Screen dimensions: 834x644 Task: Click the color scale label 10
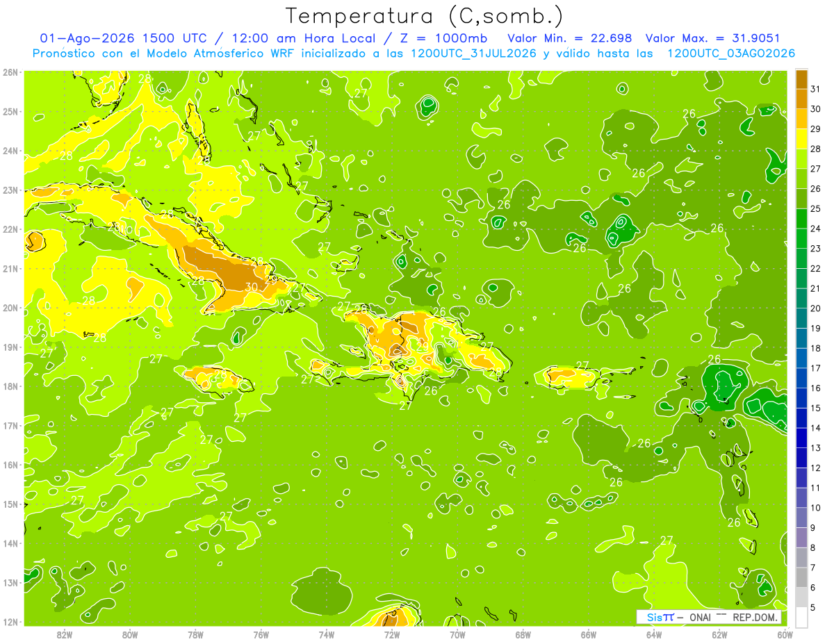pos(816,507)
